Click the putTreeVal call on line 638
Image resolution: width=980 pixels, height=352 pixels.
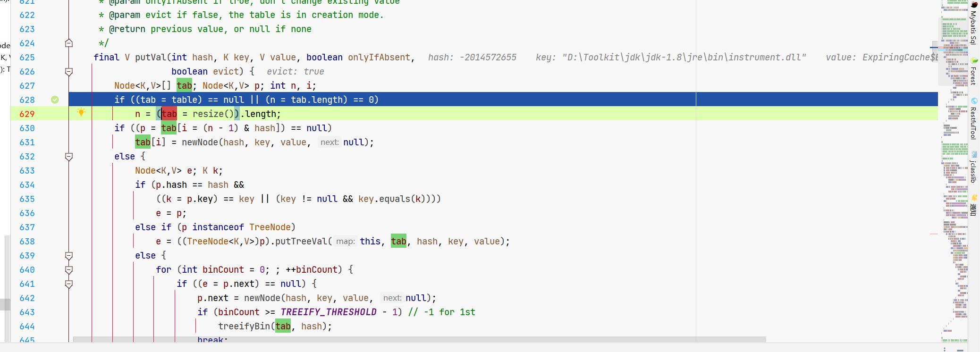coord(301,241)
